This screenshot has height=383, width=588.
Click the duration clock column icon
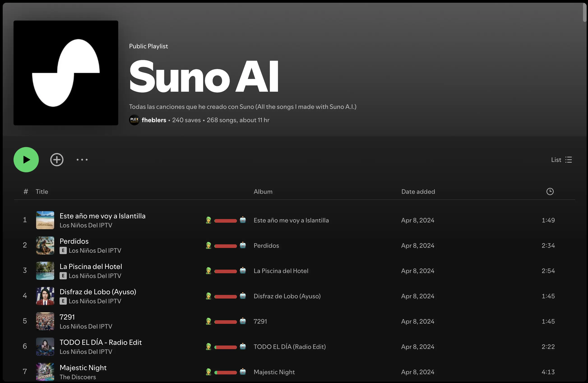(550, 192)
